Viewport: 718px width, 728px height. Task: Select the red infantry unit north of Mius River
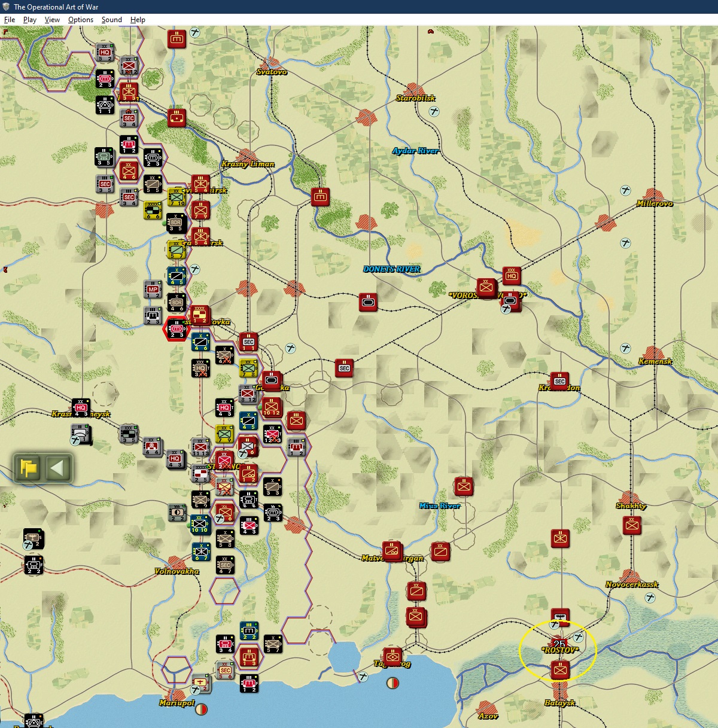tap(464, 486)
